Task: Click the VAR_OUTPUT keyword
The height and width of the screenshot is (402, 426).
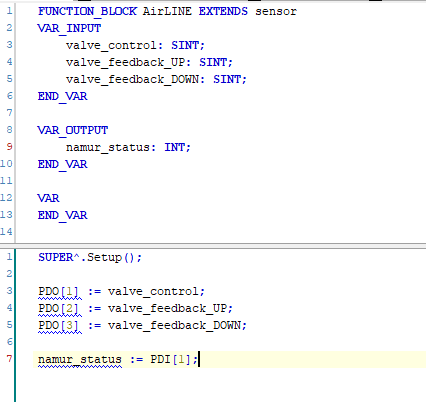Action: tap(73, 130)
